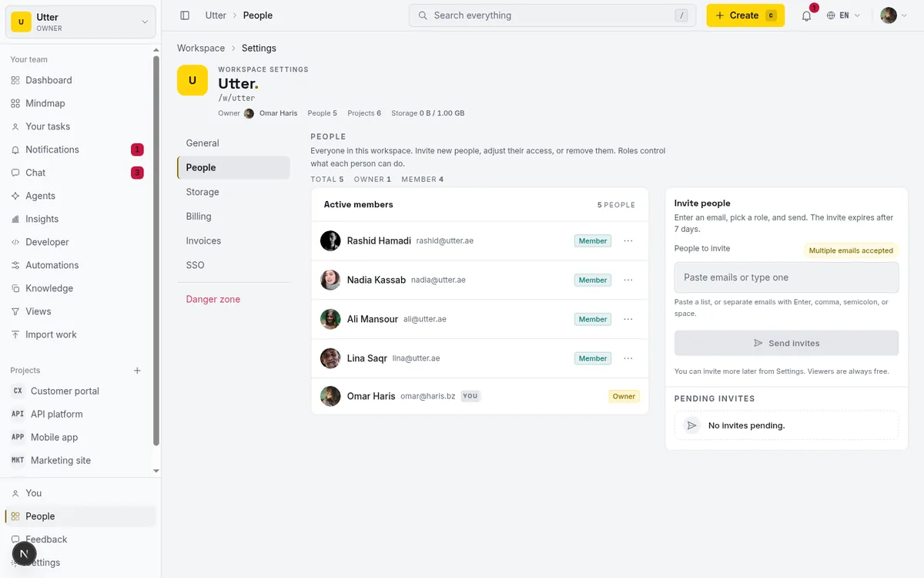Viewport: 924px width, 578px height.
Task: Click the Views funnel icon
Action: point(15,311)
